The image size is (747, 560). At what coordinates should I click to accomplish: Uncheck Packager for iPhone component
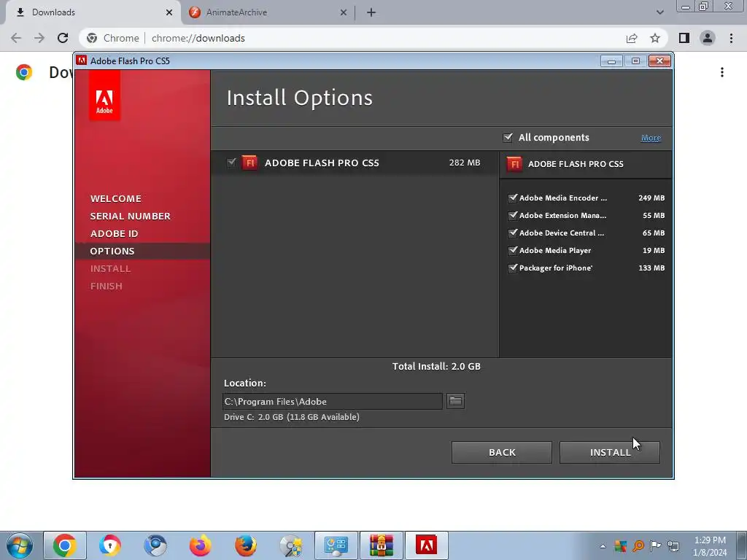click(513, 268)
